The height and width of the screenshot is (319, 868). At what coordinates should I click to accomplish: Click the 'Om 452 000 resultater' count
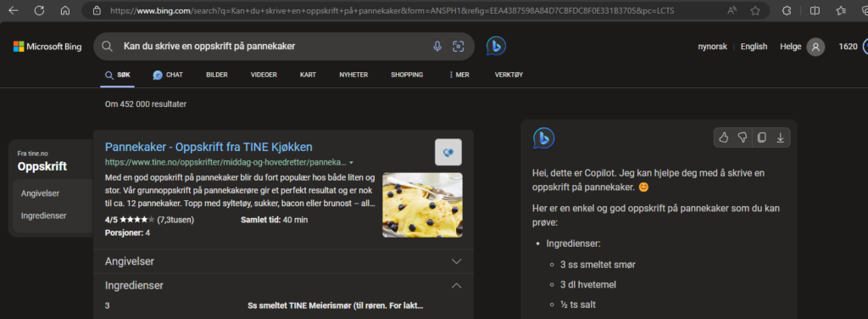(146, 104)
